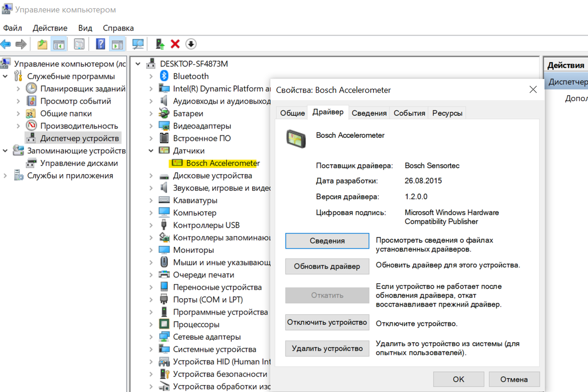Expand the Системные устройства category
The image size is (588, 392).
[151, 349]
